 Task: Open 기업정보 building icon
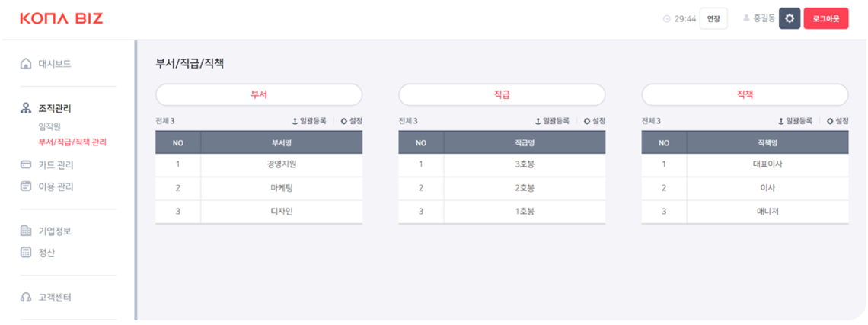[25, 231]
